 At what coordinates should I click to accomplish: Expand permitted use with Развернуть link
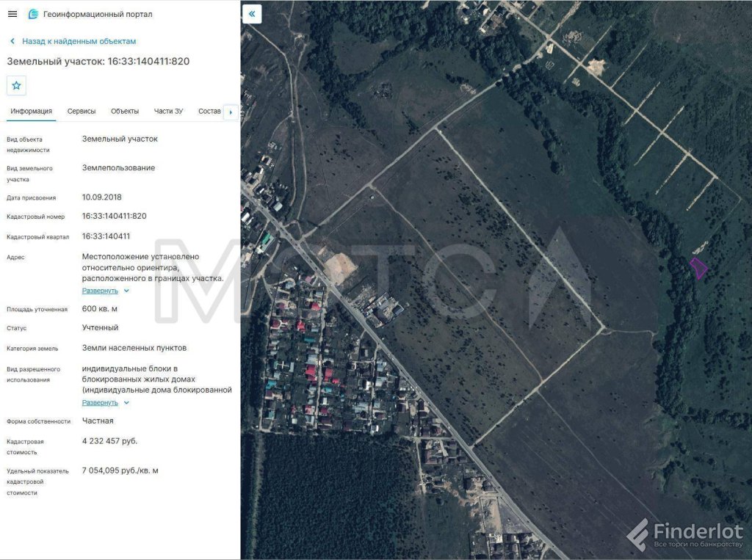[100, 402]
